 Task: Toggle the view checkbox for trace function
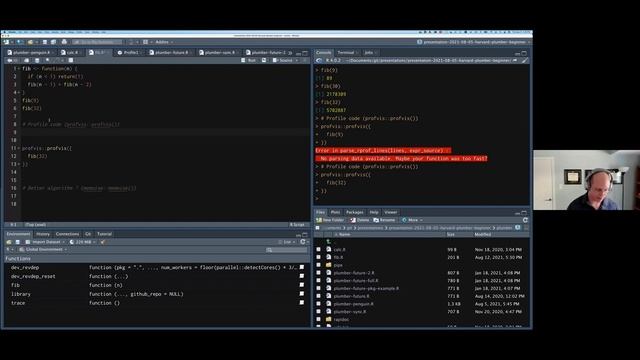[x=302, y=303]
